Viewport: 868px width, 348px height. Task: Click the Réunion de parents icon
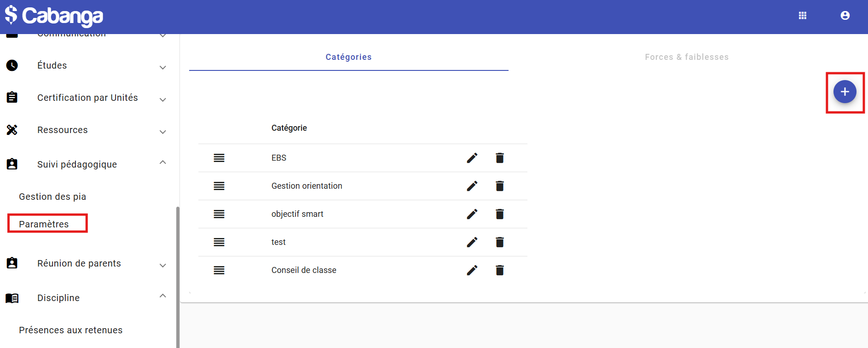coord(12,263)
